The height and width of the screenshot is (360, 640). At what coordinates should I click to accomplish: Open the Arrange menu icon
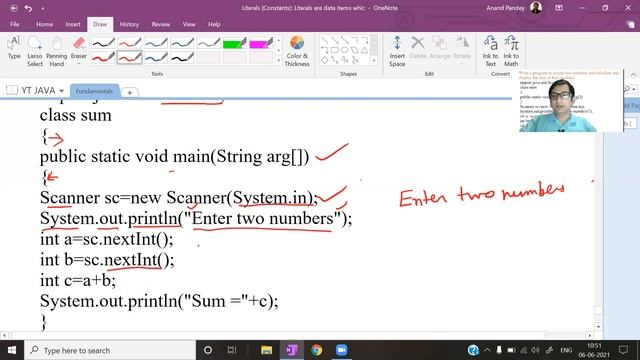(440, 48)
